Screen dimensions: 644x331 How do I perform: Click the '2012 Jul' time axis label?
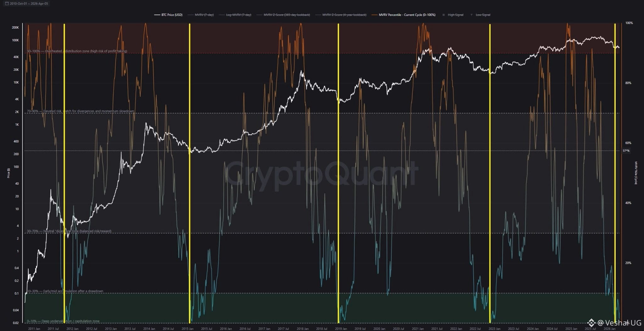click(x=92, y=329)
